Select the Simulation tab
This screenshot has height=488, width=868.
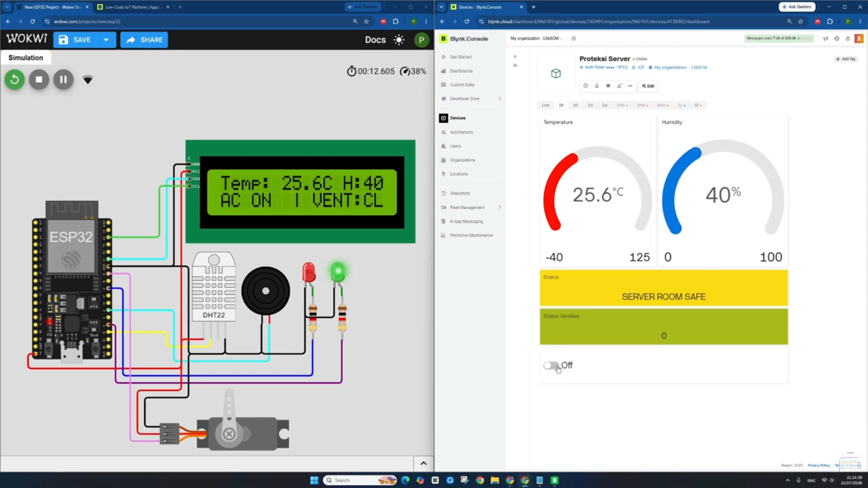[25, 57]
